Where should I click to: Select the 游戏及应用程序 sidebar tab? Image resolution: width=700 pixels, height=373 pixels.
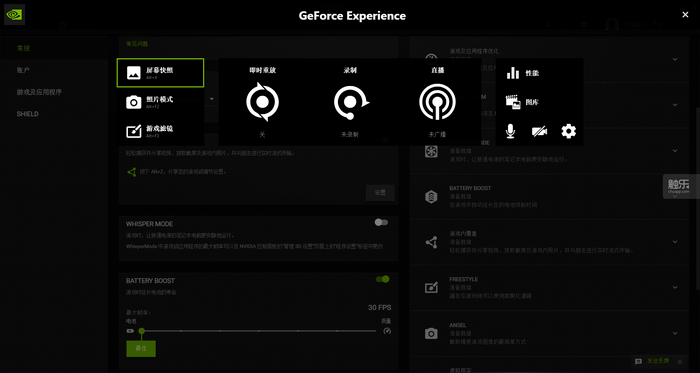(54, 92)
